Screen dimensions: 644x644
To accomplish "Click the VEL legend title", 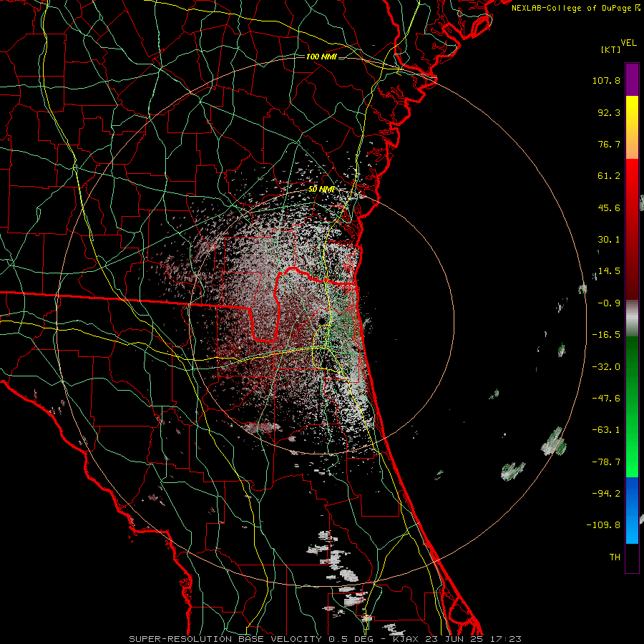I will (x=629, y=43).
